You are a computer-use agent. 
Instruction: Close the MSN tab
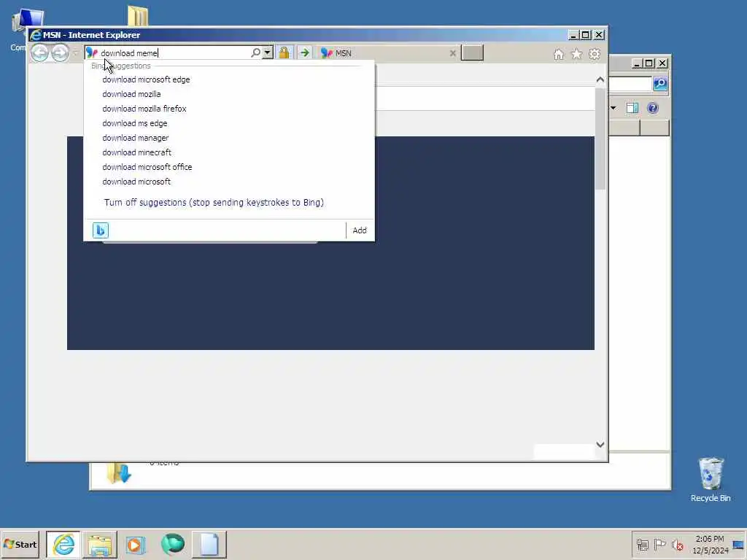(x=452, y=53)
